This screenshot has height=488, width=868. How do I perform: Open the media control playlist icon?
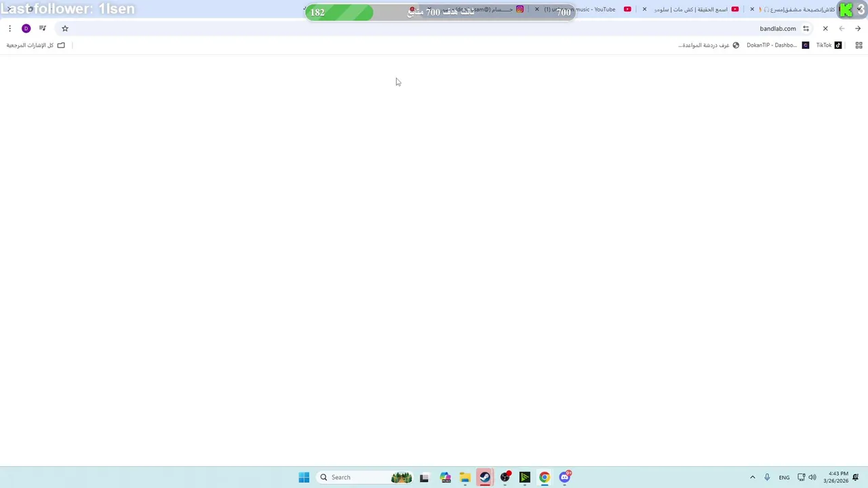click(x=43, y=28)
